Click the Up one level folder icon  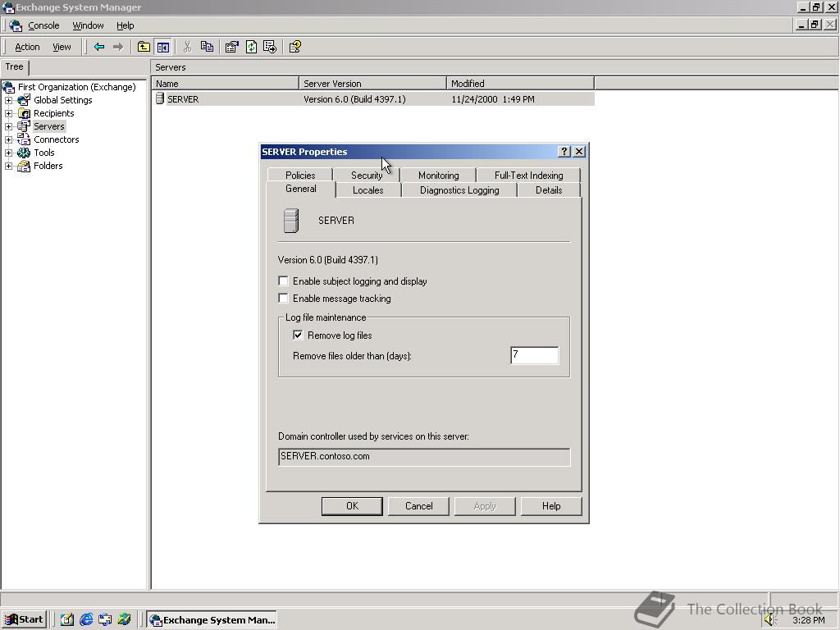pos(144,47)
